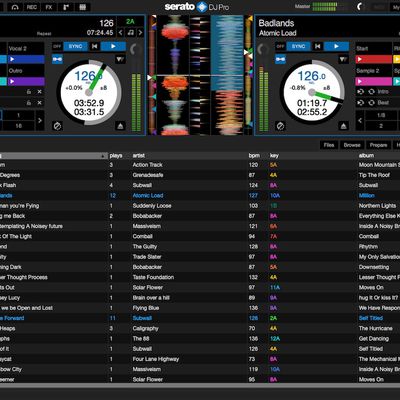Play the left deck
The height and width of the screenshot is (400, 400).
[113, 46]
